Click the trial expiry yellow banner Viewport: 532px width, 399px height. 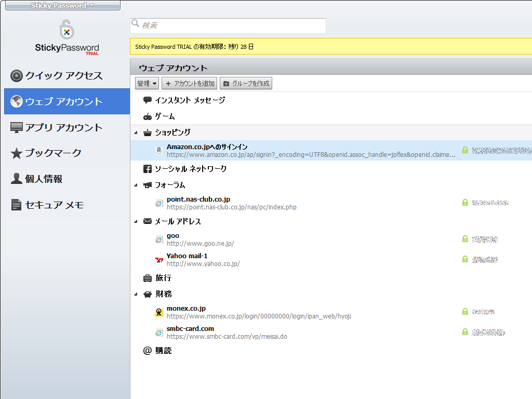pos(331,46)
